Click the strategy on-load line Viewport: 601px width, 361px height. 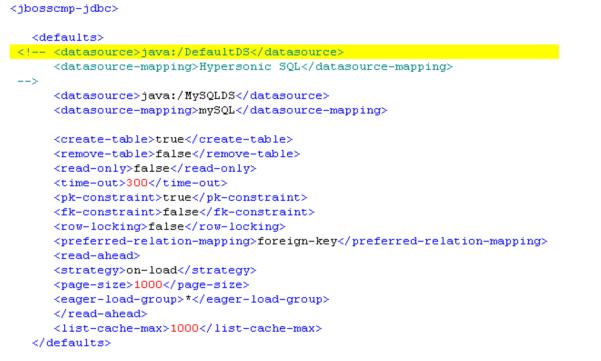[155, 271]
